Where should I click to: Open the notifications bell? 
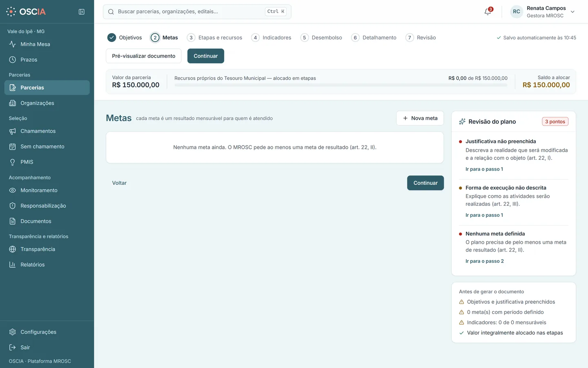488,11
